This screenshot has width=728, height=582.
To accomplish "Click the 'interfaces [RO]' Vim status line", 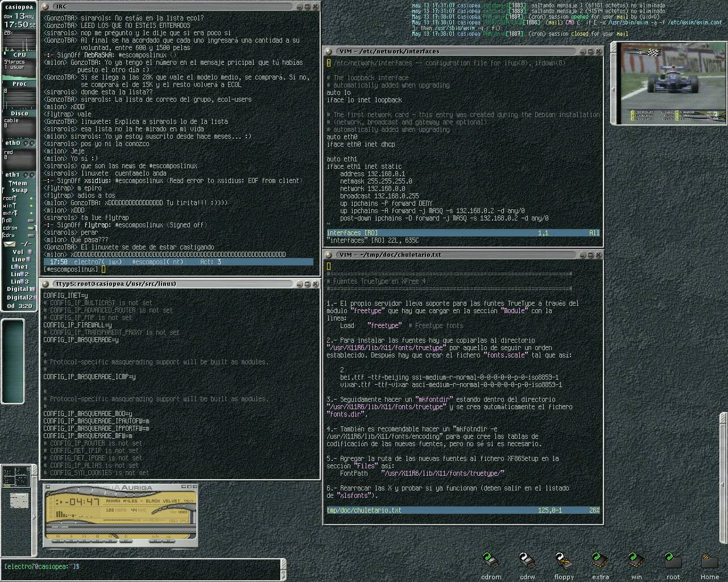I will point(463,232).
